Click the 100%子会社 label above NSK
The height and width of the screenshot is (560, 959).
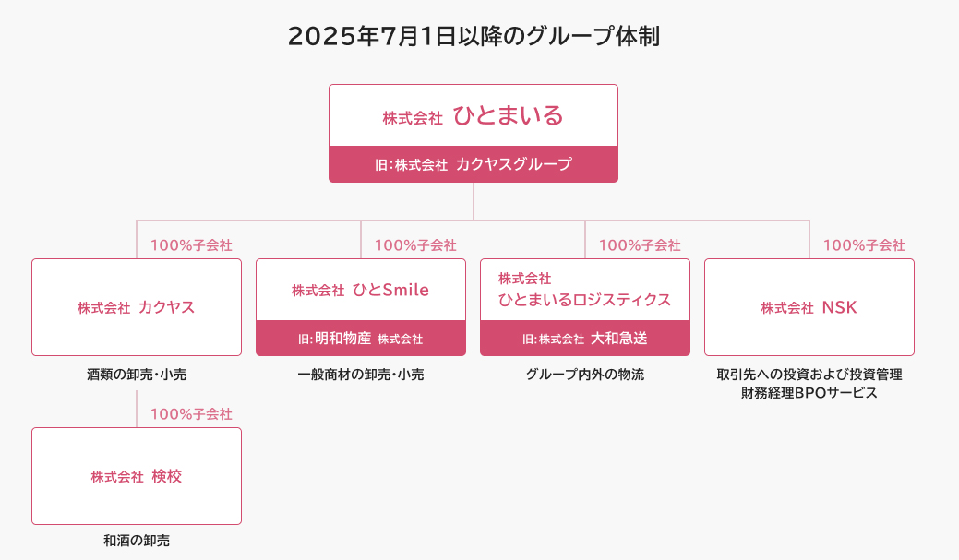point(864,245)
